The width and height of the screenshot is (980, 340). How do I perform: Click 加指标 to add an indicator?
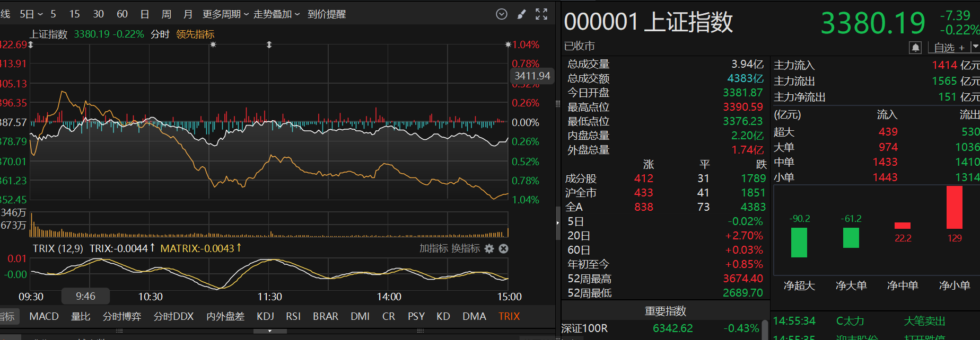click(434, 248)
